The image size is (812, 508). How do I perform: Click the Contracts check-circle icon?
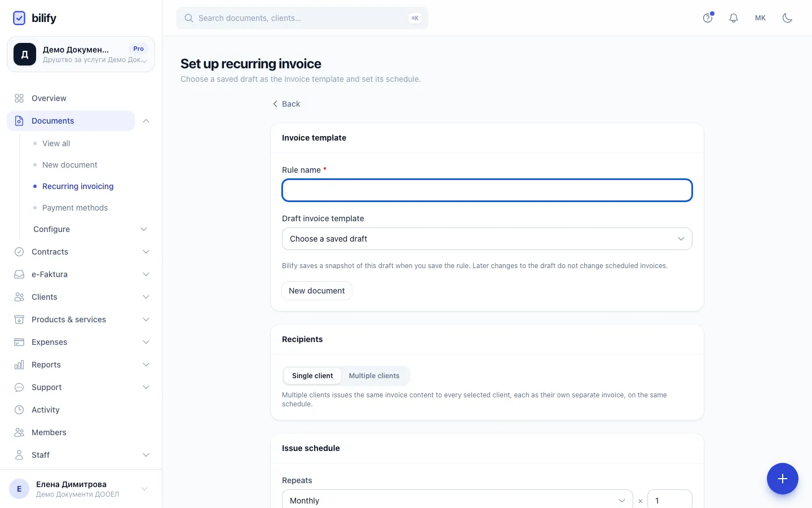(19, 252)
